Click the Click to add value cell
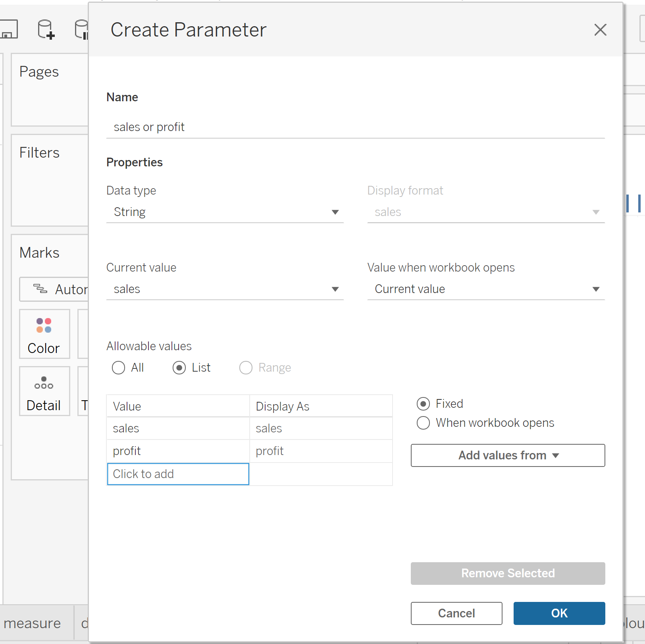The image size is (645, 644). (178, 474)
